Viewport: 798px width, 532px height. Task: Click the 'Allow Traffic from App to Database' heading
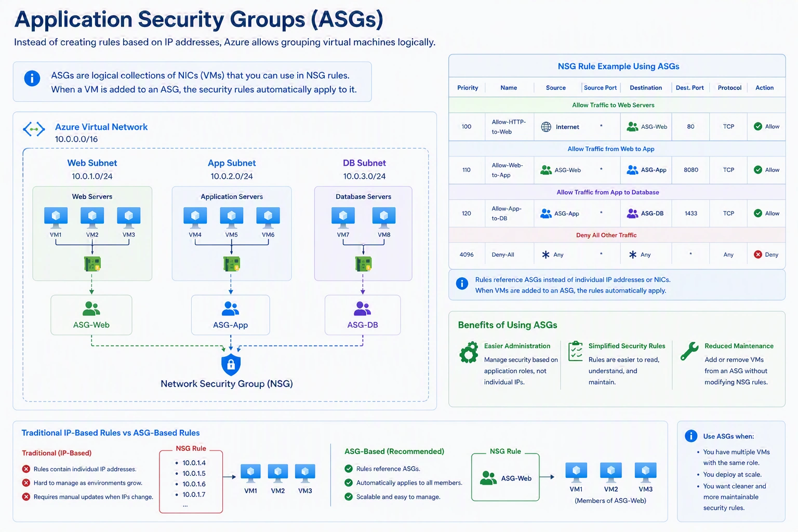[608, 192]
